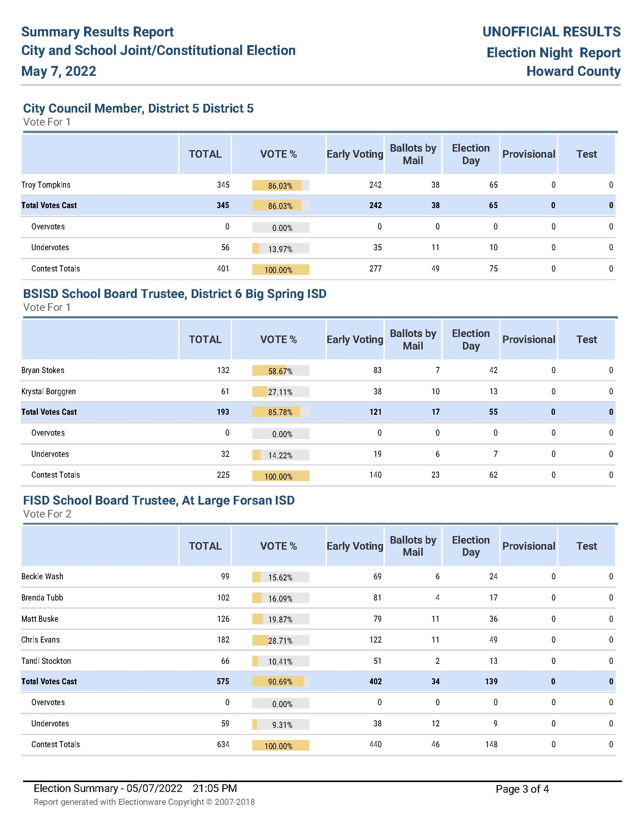Viewport: 644px width, 834px height.
Task: Click the "Brenda Tubb" candidate name
Action: click(x=42, y=597)
